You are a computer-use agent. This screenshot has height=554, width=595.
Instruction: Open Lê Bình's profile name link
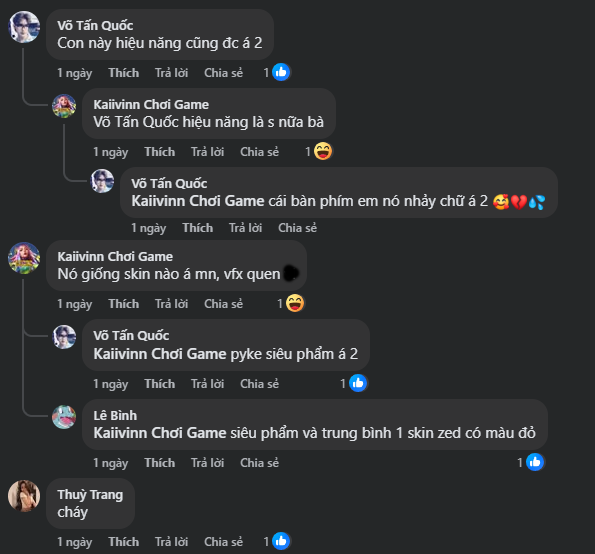[x=115, y=415]
